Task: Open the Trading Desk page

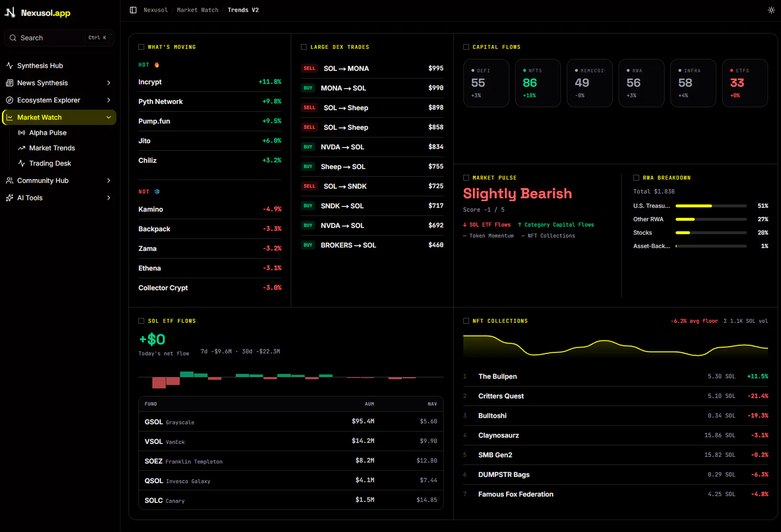Action: tap(65, 163)
